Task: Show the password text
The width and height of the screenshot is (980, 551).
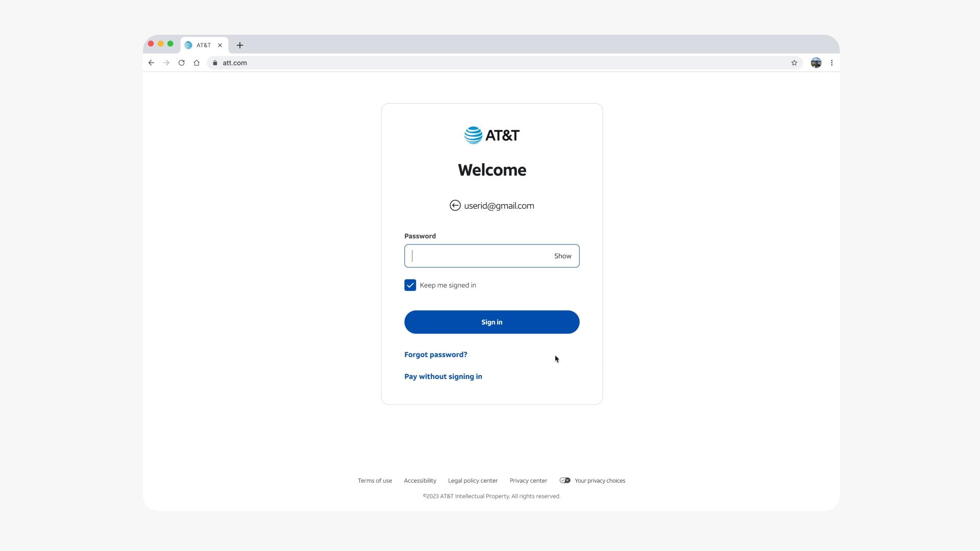Action: 563,256
